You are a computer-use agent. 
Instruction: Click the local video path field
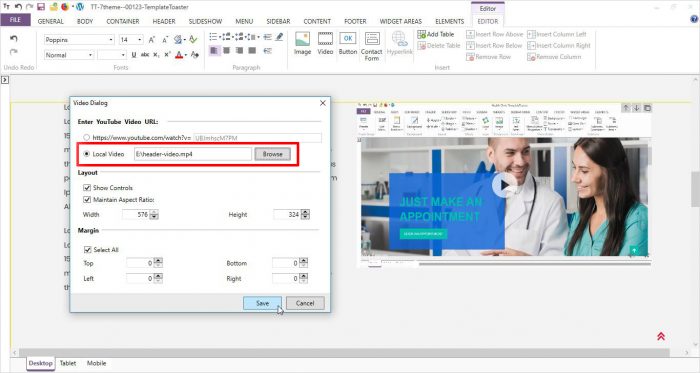(193, 154)
